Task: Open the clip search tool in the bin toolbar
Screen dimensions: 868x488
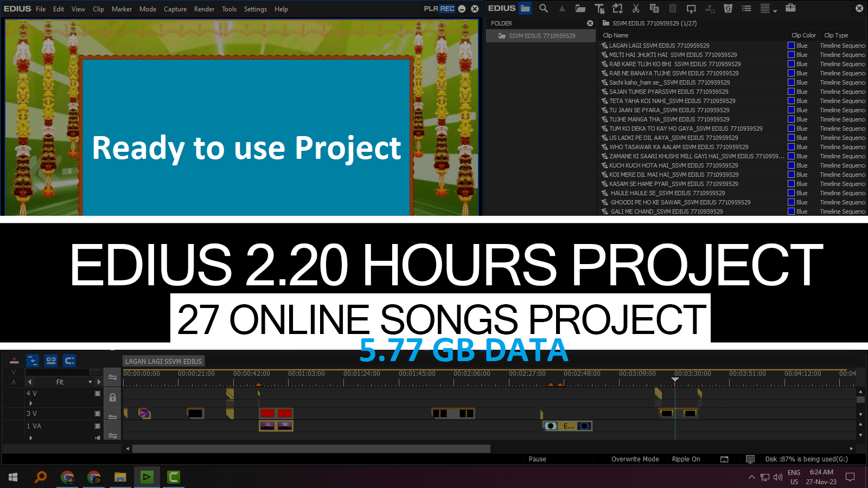Action: 543,9
